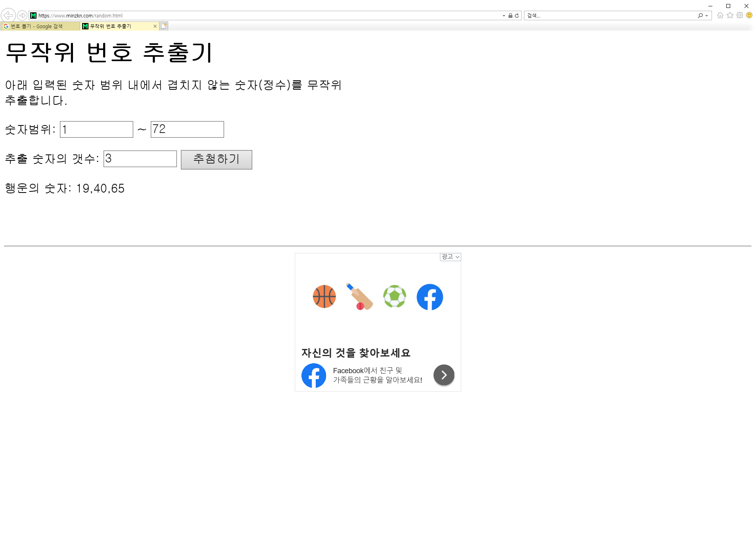Image resolution: width=756 pixels, height=553 pixels.
Task: Click the browser back arrow button
Action: coord(8,15)
